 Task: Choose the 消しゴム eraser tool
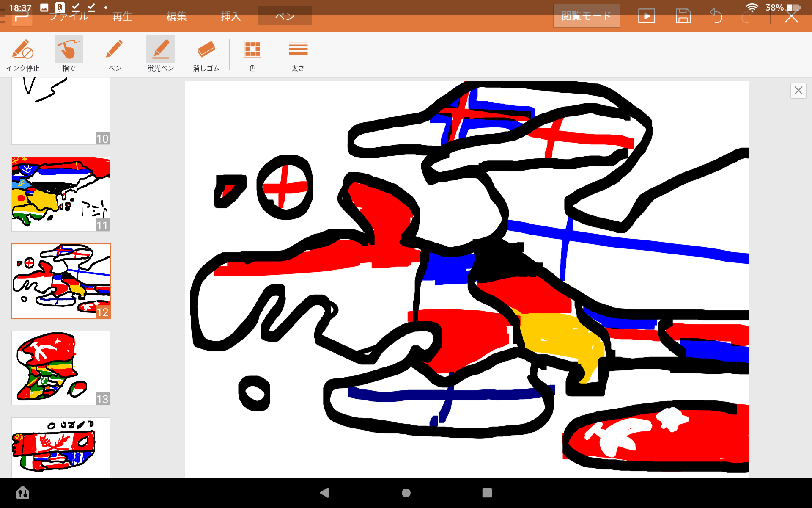click(x=206, y=55)
